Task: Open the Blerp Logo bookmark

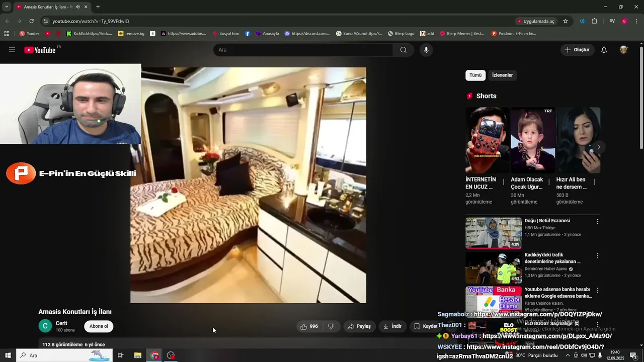Action: tap(401, 34)
